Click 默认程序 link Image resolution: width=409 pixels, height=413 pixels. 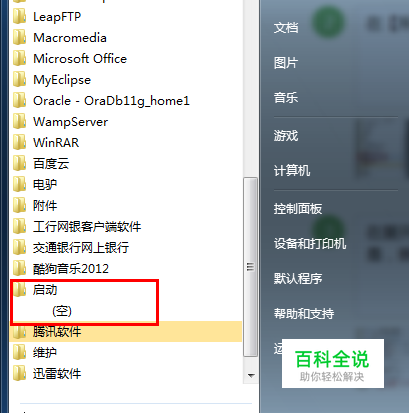tap(298, 278)
